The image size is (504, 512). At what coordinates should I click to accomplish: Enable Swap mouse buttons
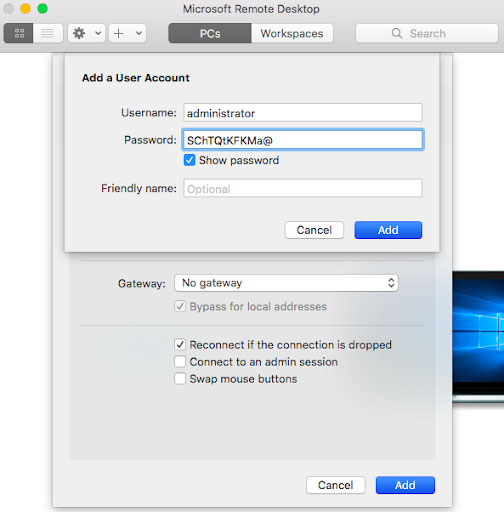click(x=180, y=379)
